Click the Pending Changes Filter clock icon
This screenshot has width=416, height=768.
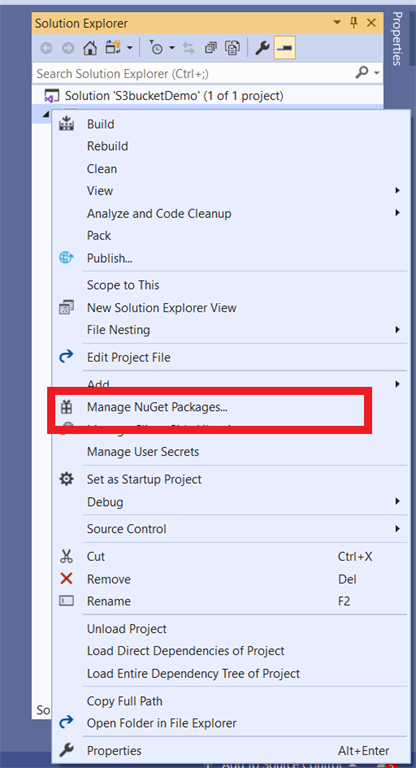(x=157, y=48)
